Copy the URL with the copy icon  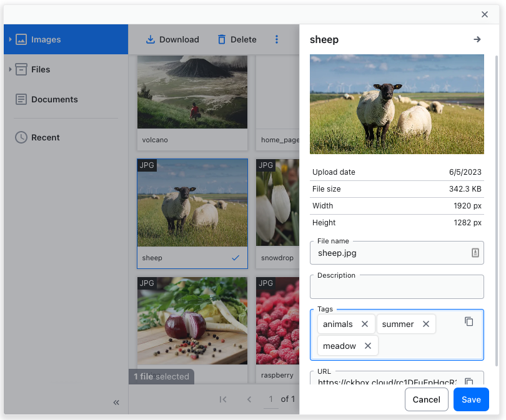point(469,381)
